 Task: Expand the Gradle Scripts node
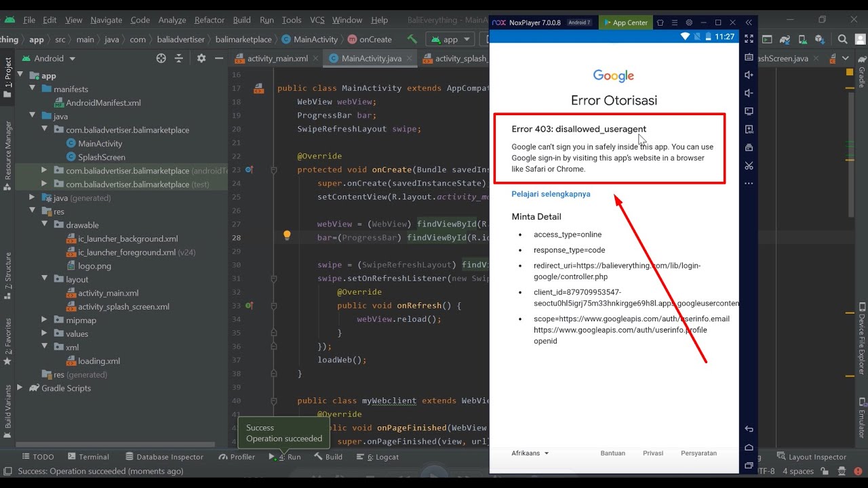(x=20, y=388)
